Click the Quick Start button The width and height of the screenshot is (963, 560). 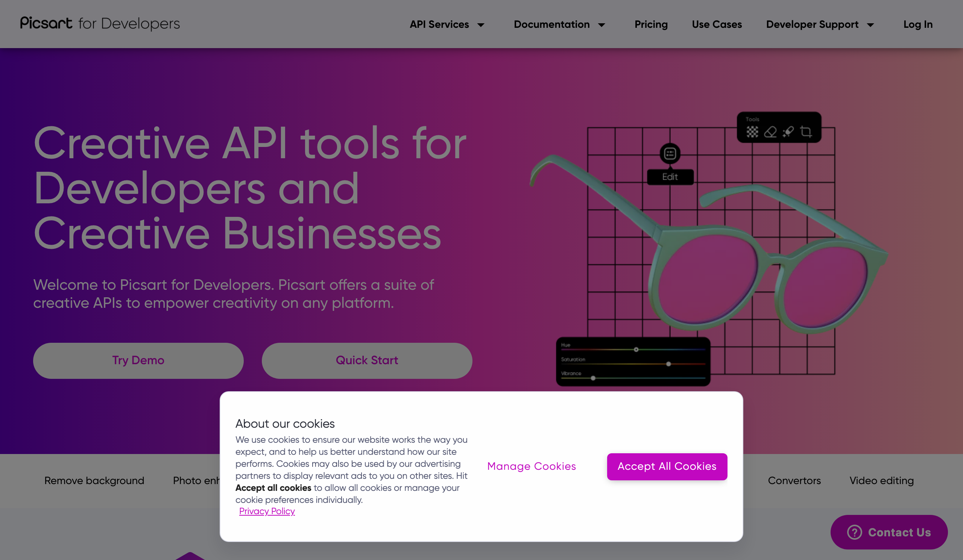click(367, 360)
